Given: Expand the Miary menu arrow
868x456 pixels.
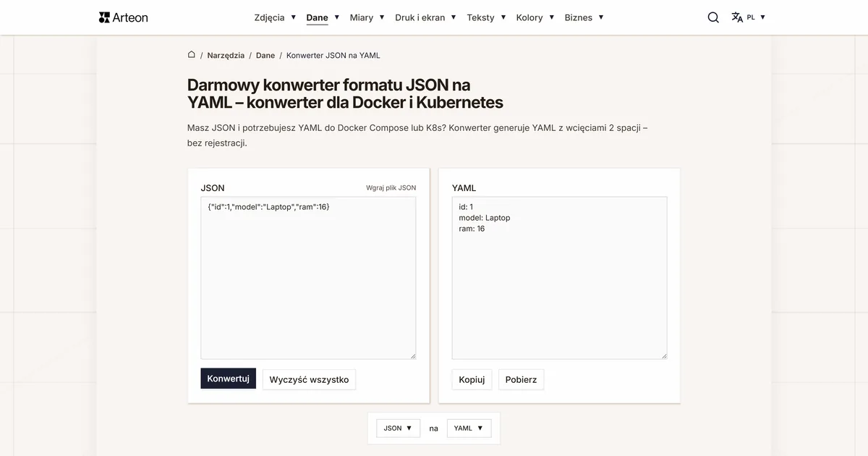Looking at the screenshot, I should coord(382,17).
